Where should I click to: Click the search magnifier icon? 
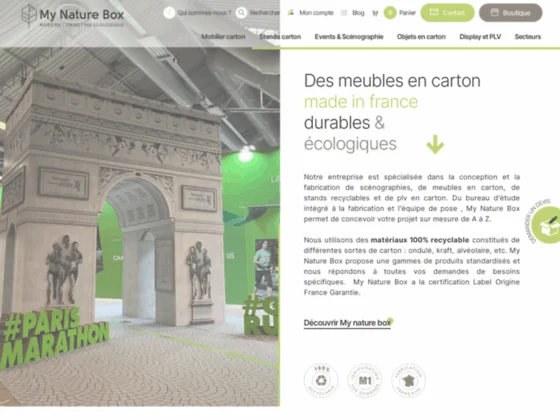pos(241,13)
